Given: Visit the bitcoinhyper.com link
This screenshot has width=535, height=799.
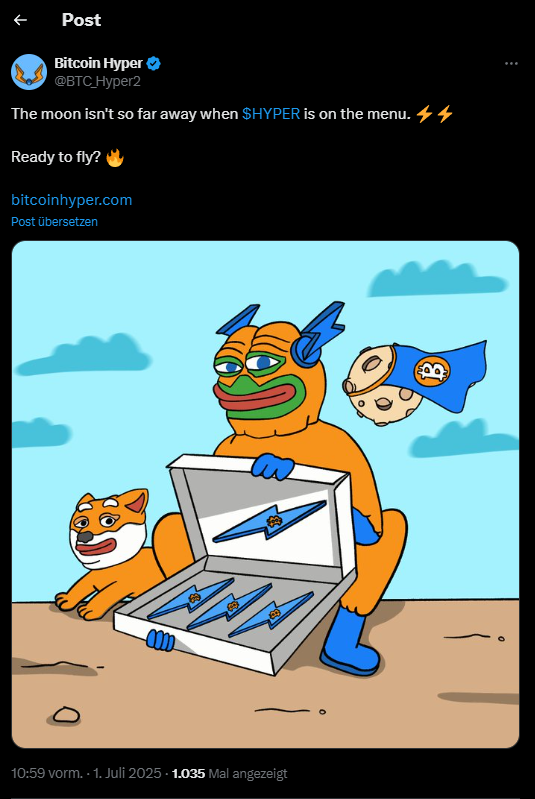Looking at the screenshot, I should [x=71, y=200].
